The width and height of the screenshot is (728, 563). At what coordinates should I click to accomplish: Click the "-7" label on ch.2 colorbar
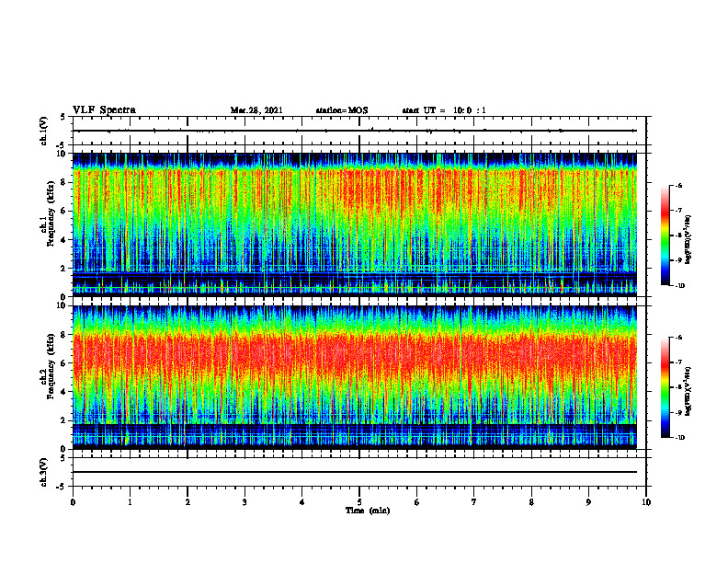(x=678, y=362)
